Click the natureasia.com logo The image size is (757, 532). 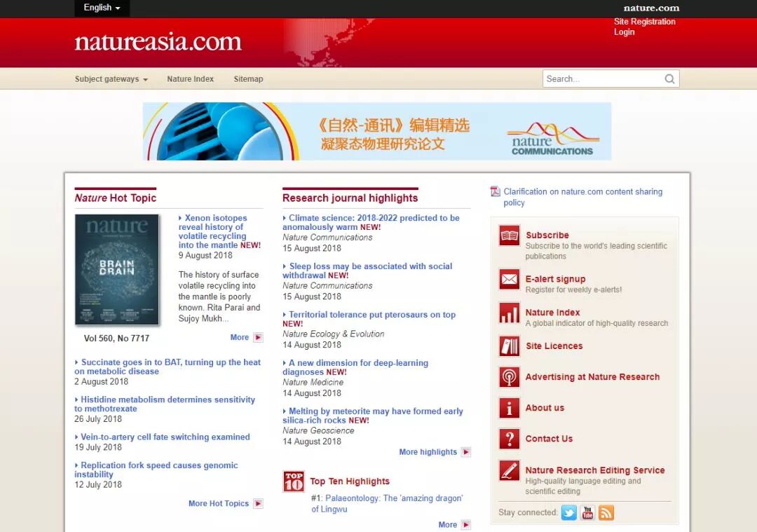[x=158, y=42]
